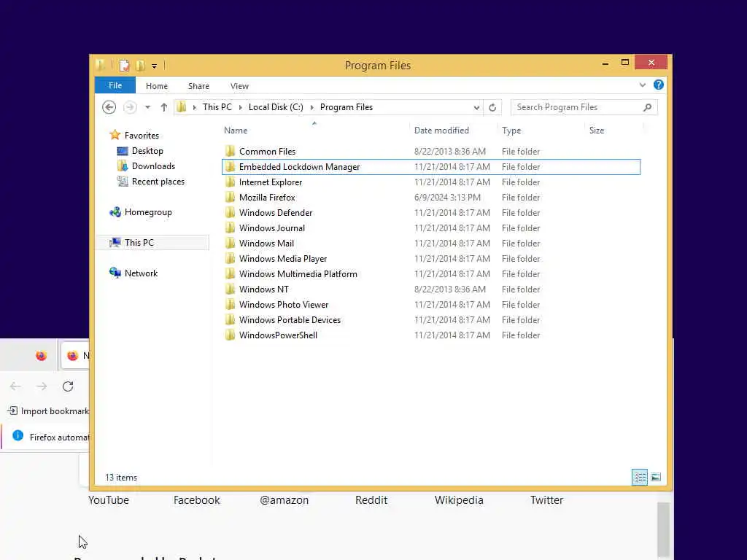Select Windows Portable Devices folder icon
The image size is (747, 560).
(x=230, y=320)
